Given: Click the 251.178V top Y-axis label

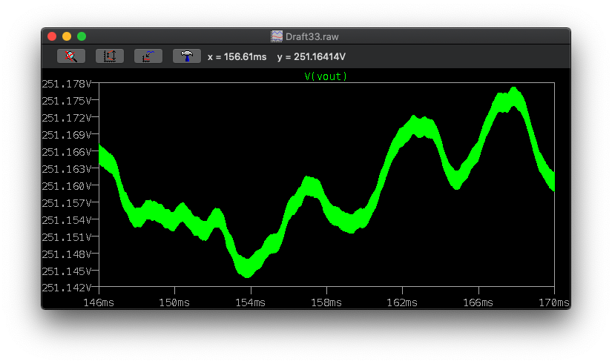Looking at the screenshot, I should click(x=67, y=84).
